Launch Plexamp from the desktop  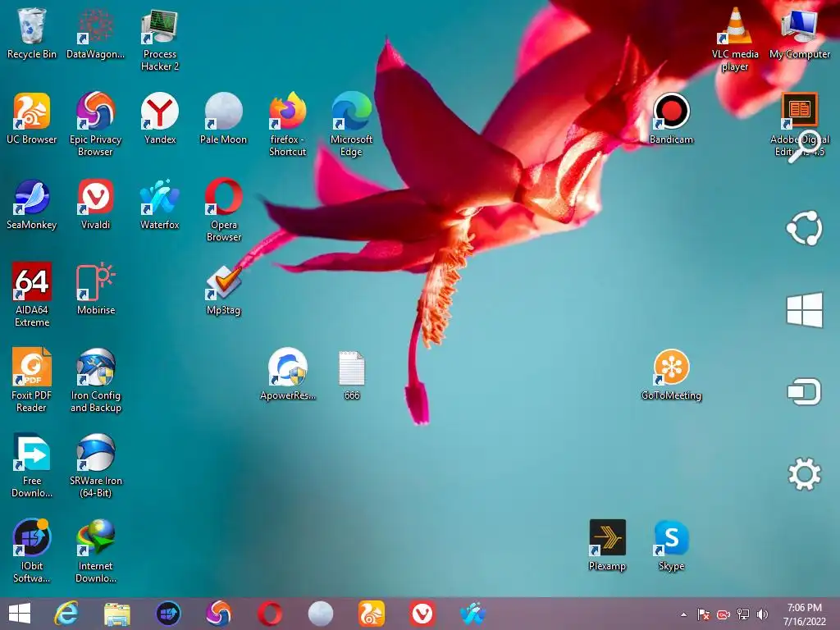[x=607, y=545]
